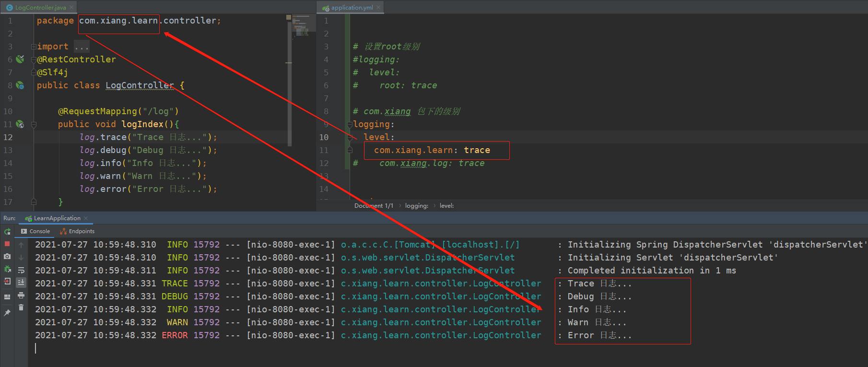Expand the folded import block

(34, 47)
